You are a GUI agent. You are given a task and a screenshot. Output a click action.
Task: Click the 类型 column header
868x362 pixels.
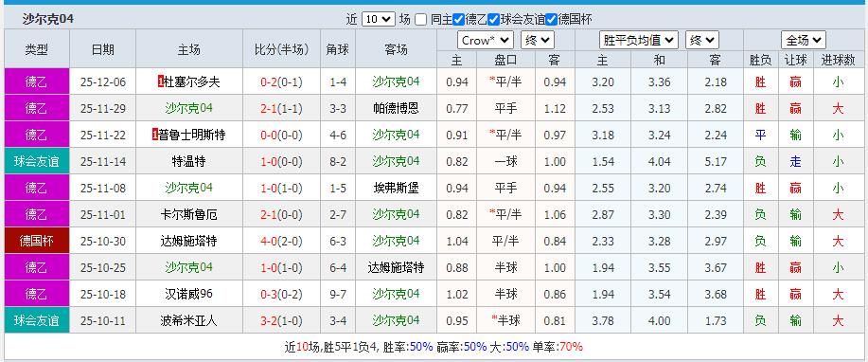coord(37,49)
